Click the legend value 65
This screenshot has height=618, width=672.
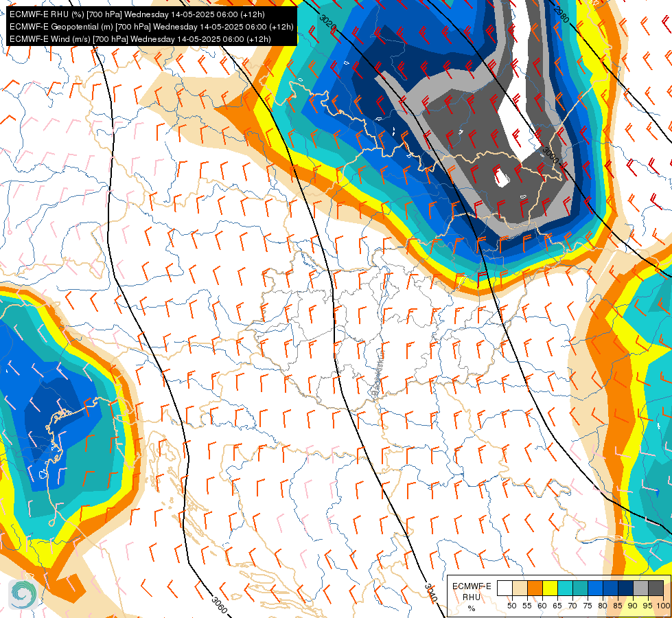click(557, 606)
